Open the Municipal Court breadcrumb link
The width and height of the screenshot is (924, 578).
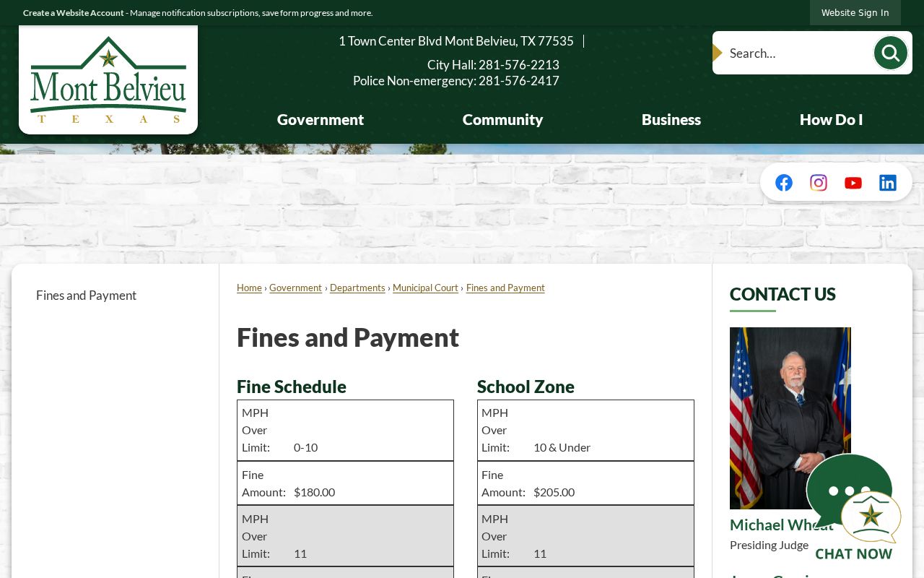point(425,288)
